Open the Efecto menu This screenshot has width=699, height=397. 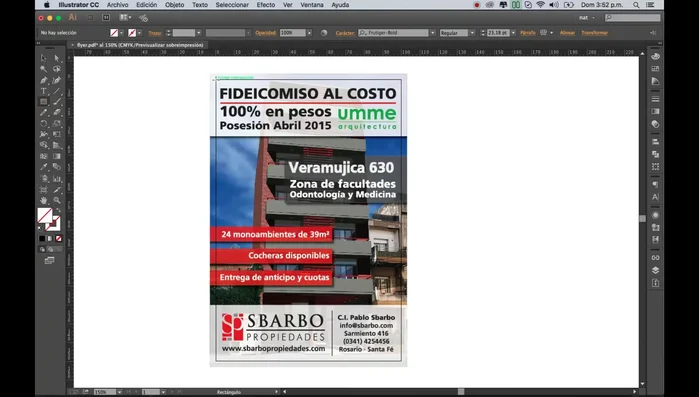[x=266, y=5]
